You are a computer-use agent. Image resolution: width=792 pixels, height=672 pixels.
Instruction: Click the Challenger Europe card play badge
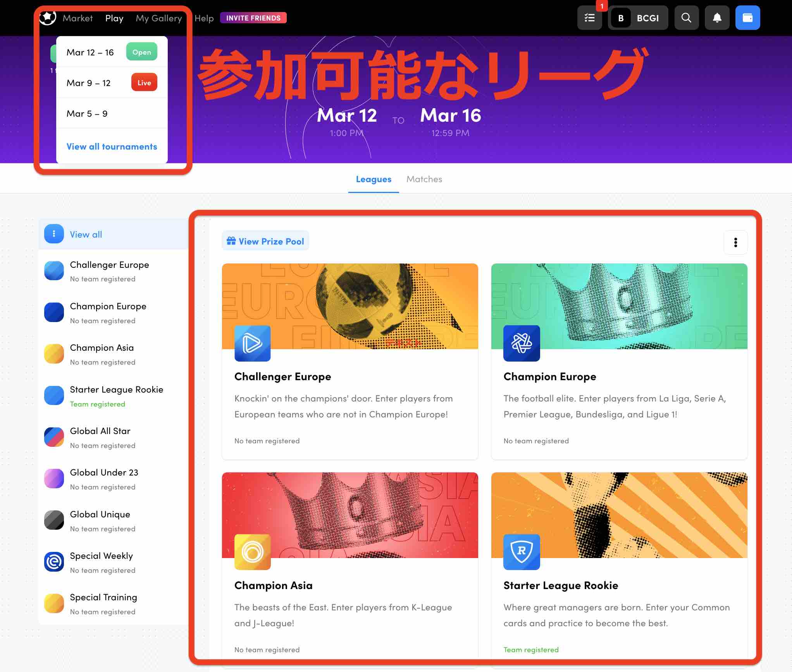[x=253, y=343]
